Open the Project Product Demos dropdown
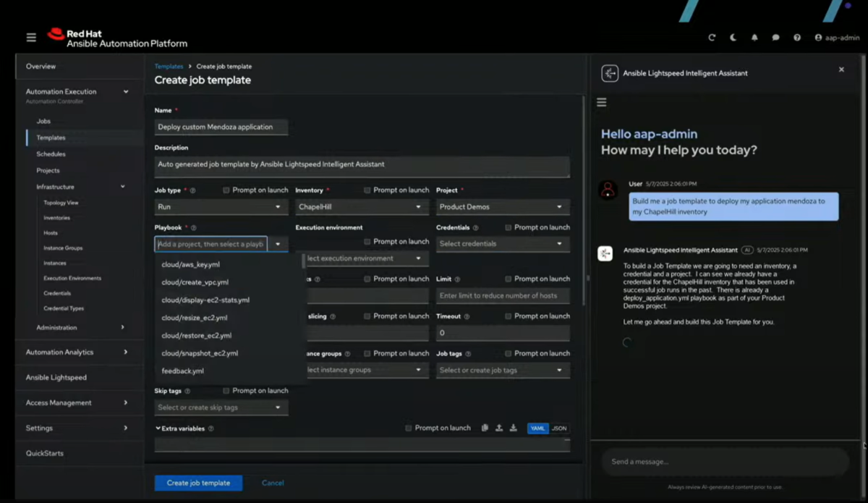Image resolution: width=868 pixels, height=503 pixels. (503, 207)
